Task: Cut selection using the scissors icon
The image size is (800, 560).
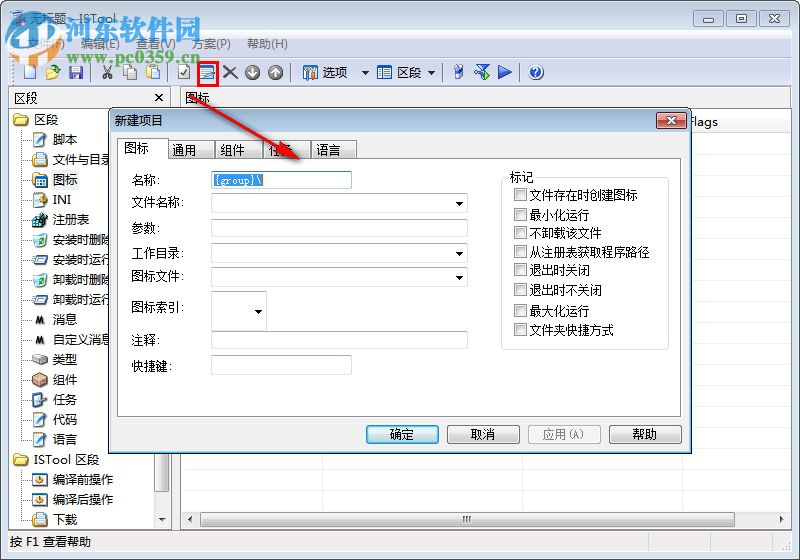Action: point(107,72)
